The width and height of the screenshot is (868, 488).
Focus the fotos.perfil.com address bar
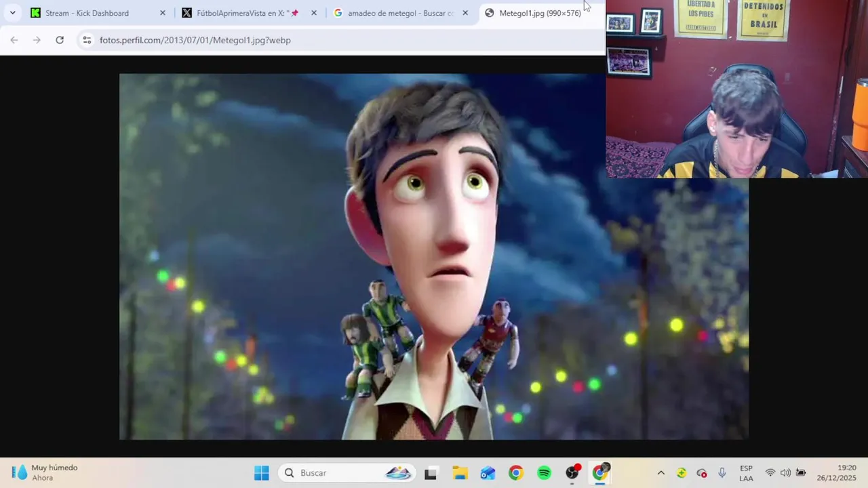click(339, 40)
